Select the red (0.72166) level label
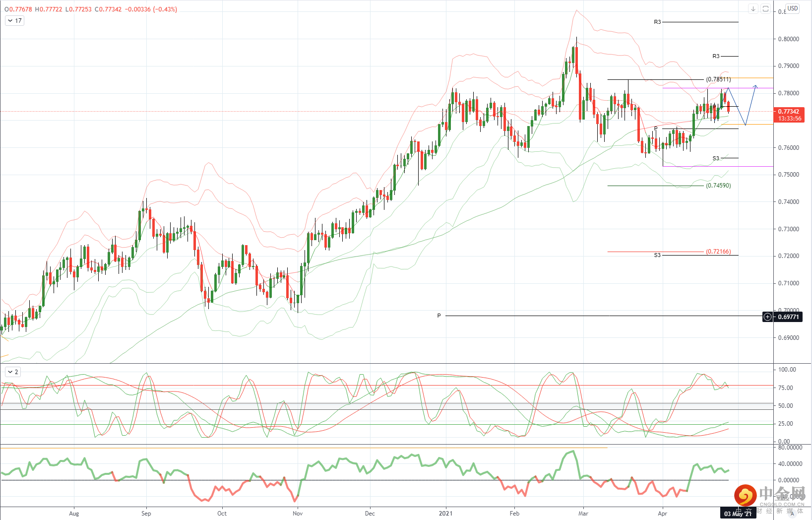Image resolution: width=812 pixels, height=520 pixels. point(718,252)
